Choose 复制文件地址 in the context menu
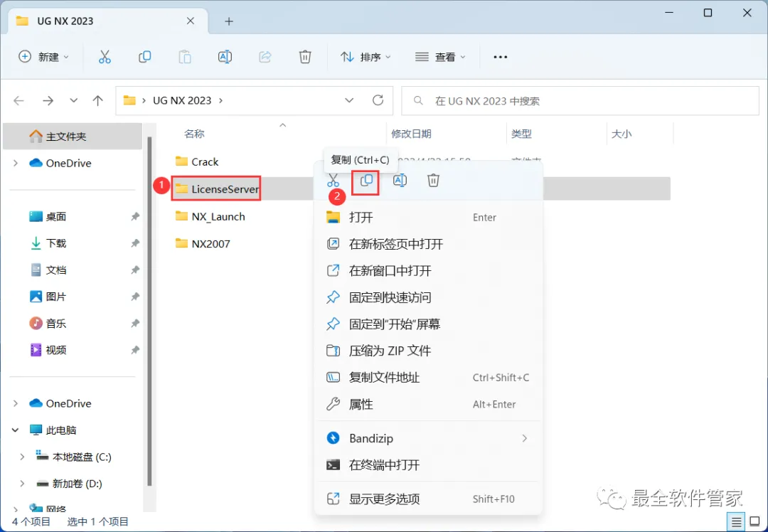 pyautogui.click(x=428, y=377)
